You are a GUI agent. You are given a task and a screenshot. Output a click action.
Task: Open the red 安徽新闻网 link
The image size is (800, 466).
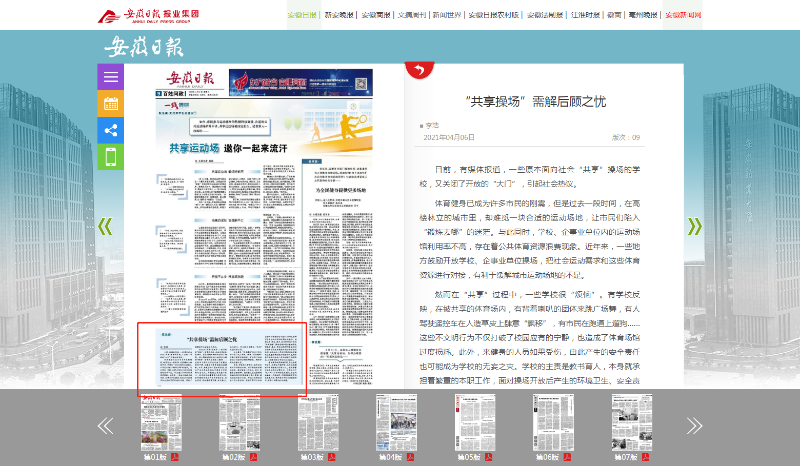point(683,15)
